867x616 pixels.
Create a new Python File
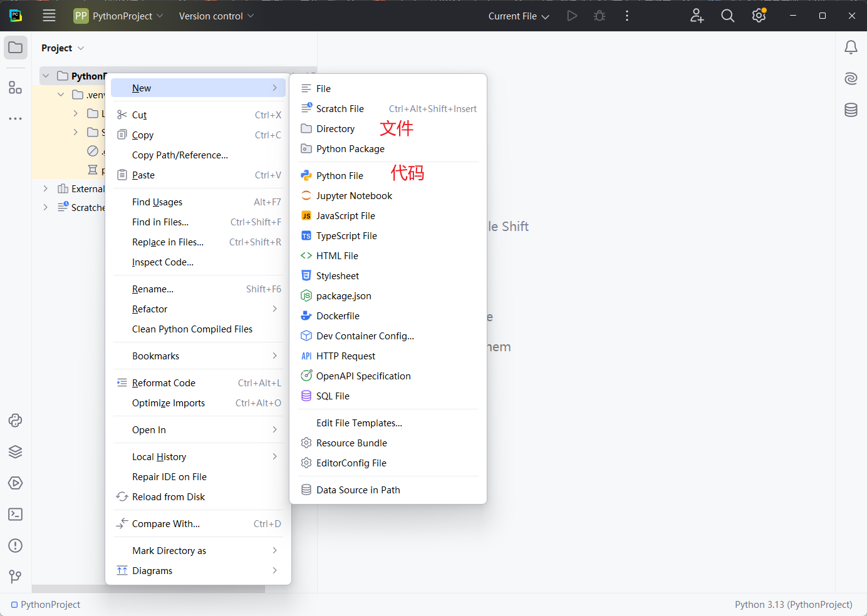click(388, 176)
